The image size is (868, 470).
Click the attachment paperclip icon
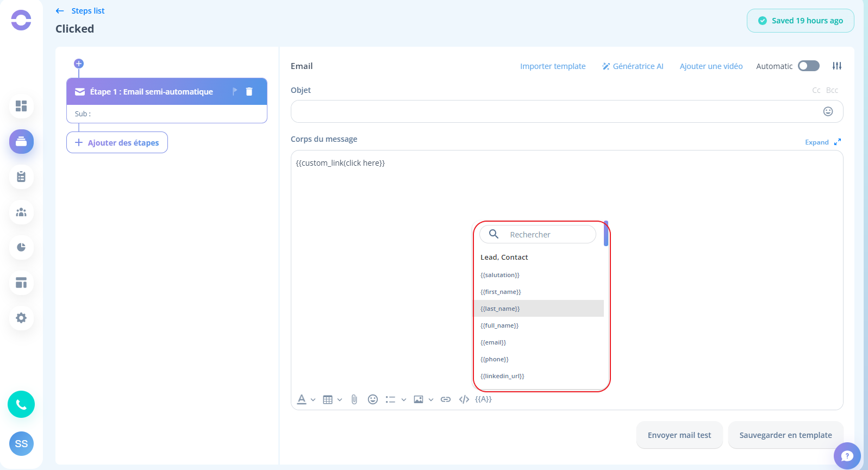click(x=354, y=399)
